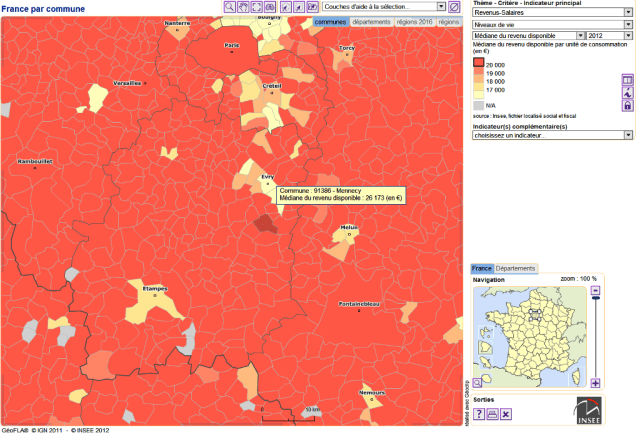Click the Evry label on map

click(268, 177)
